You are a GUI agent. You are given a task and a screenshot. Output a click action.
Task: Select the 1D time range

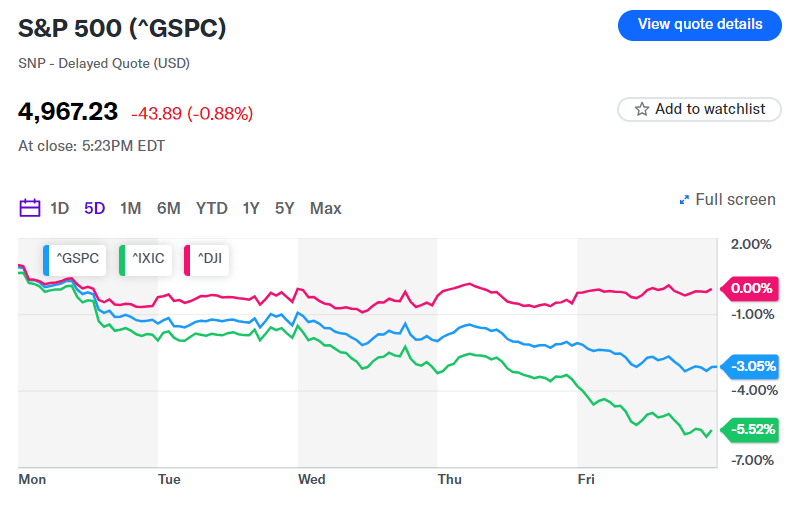[59, 208]
